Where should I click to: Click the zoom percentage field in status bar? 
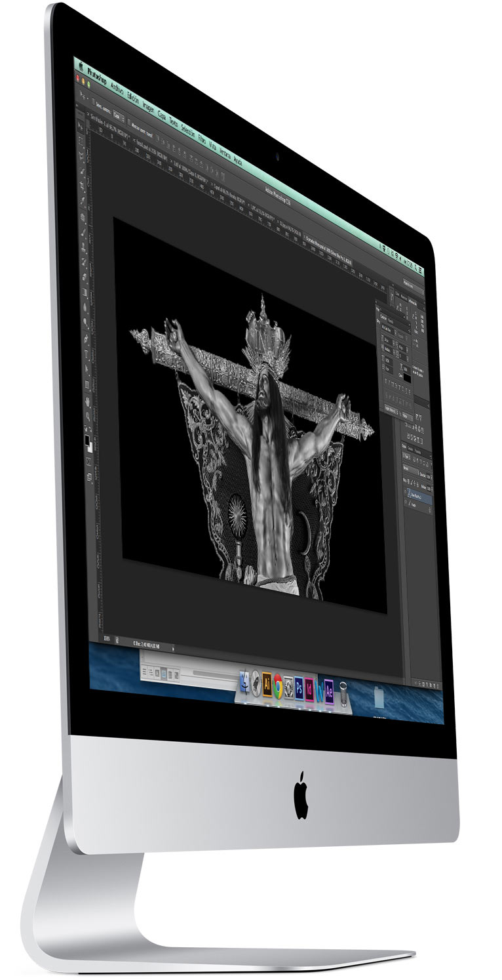point(107,638)
